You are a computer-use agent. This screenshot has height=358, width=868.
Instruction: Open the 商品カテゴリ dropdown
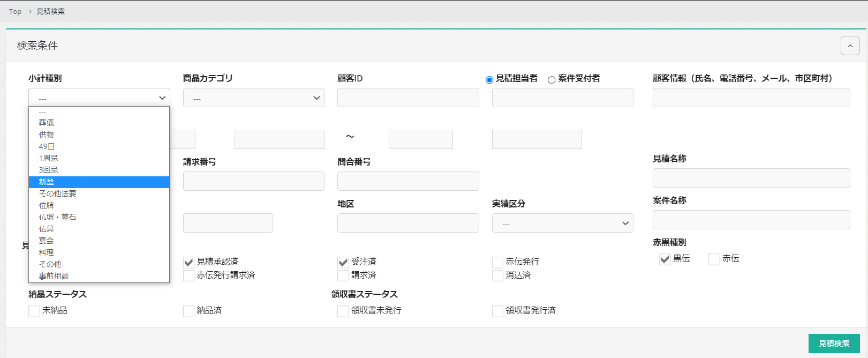[253, 98]
